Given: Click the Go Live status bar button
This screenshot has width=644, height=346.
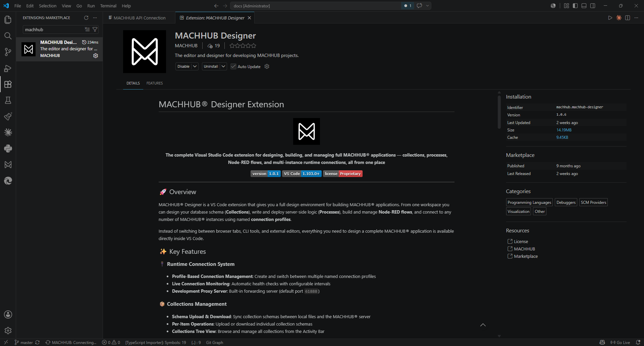Looking at the screenshot, I should (620, 342).
